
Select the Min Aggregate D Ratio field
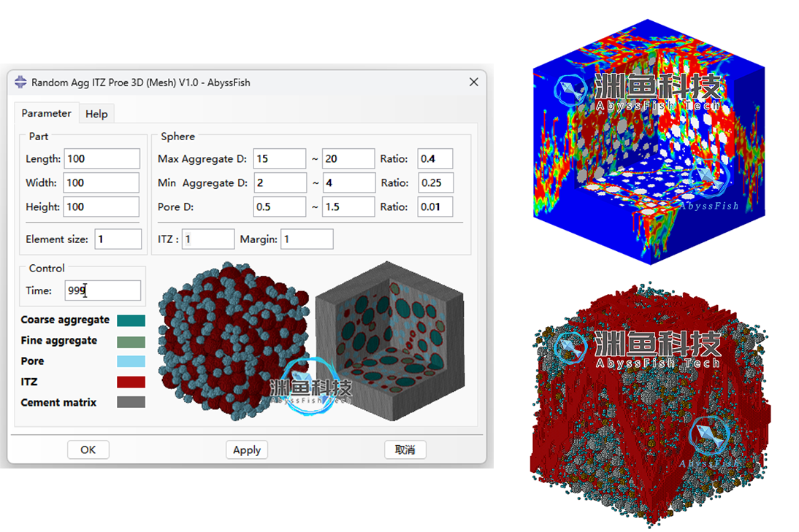point(435,182)
